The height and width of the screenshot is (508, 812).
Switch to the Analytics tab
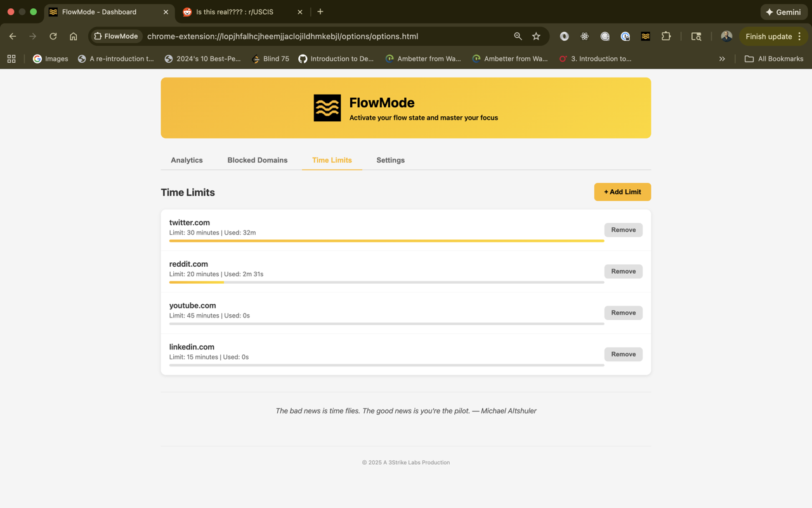(x=187, y=160)
